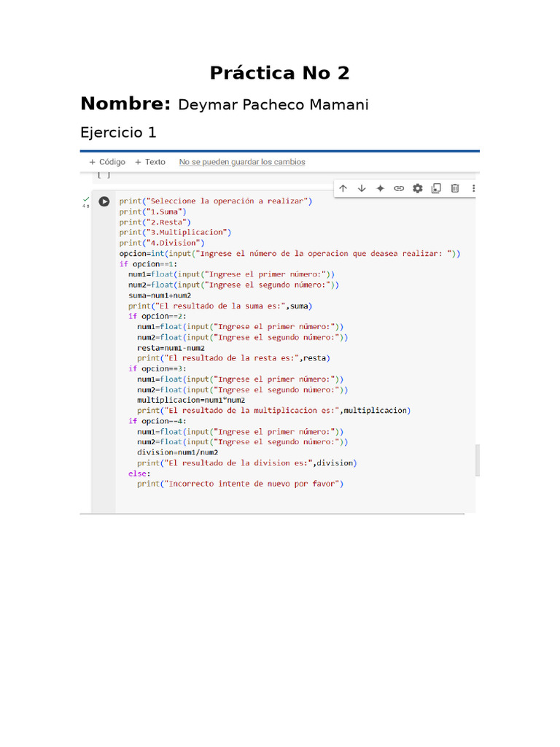Click code line print("2.Resta")
This screenshot has width=560, height=747.
155,222
